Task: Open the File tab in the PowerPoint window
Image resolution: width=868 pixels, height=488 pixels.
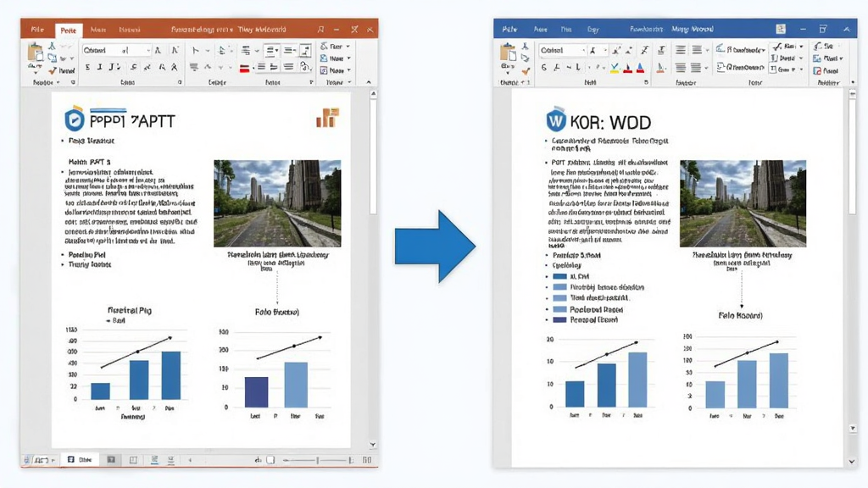Action: click(37, 30)
